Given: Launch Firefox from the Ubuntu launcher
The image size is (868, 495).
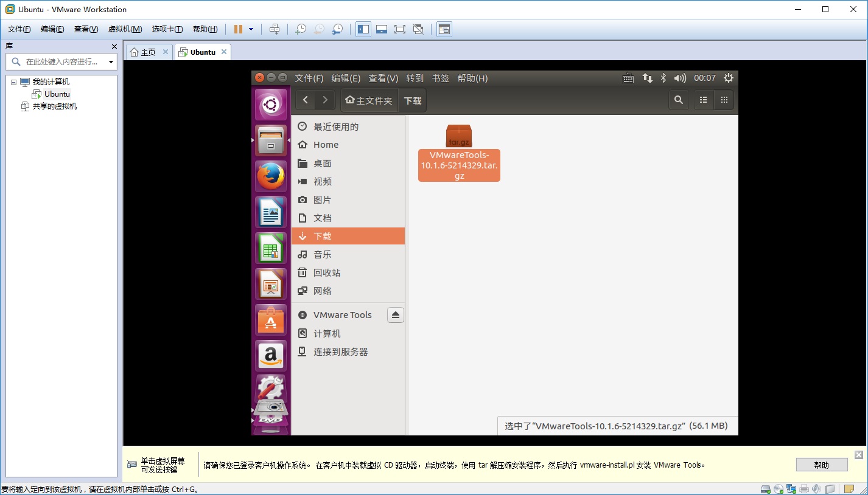Looking at the screenshot, I should pyautogui.click(x=271, y=176).
